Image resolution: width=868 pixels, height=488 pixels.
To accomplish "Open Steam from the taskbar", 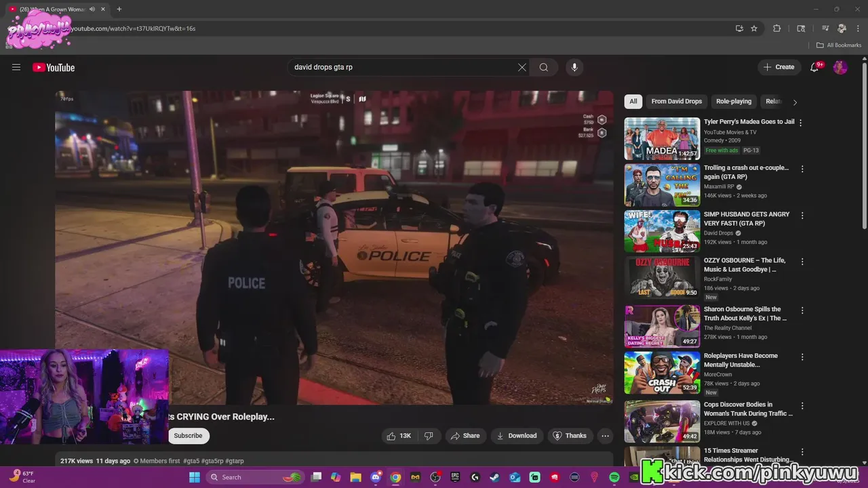I will (495, 477).
